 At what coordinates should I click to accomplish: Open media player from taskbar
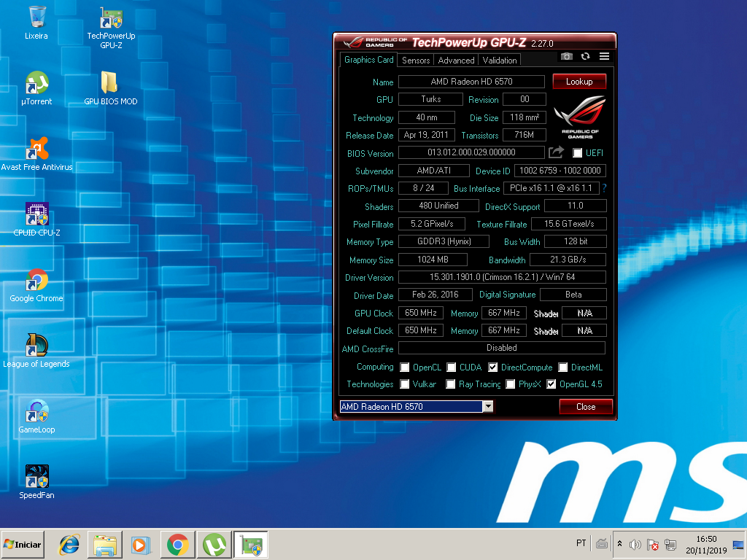click(141, 544)
